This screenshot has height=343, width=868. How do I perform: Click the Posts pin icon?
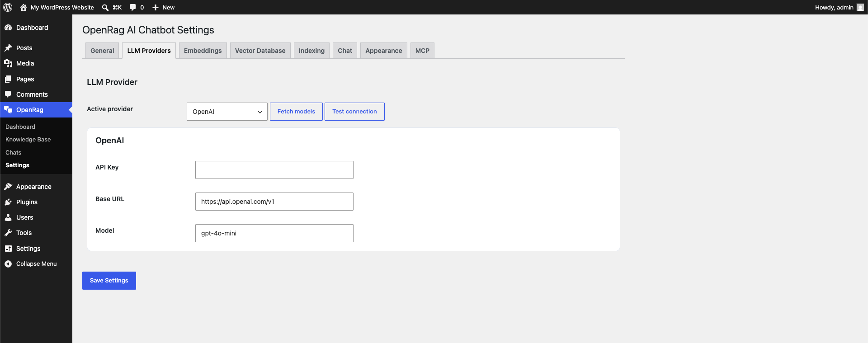pos(8,48)
